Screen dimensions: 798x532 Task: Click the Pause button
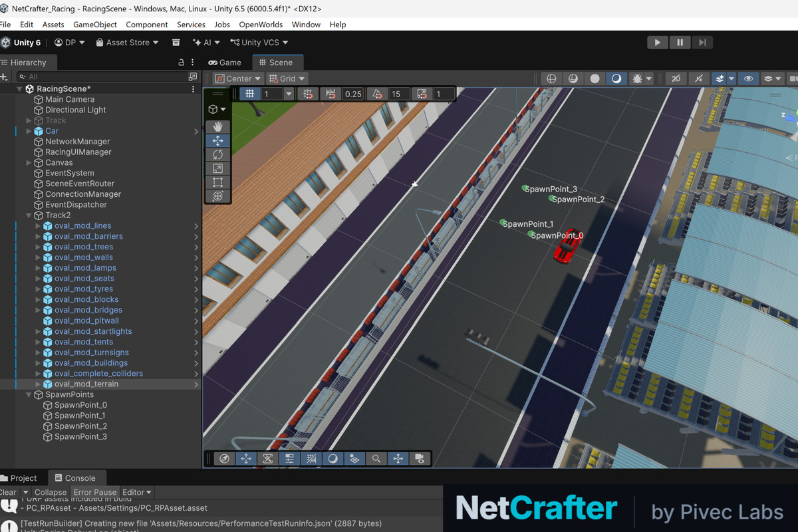(x=680, y=43)
